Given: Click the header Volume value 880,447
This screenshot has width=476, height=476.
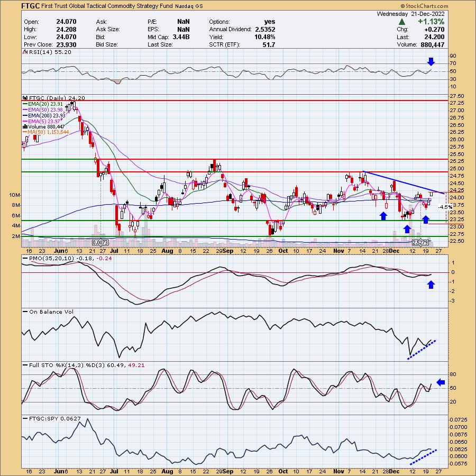Looking at the screenshot, I should pyautogui.click(x=432, y=44).
